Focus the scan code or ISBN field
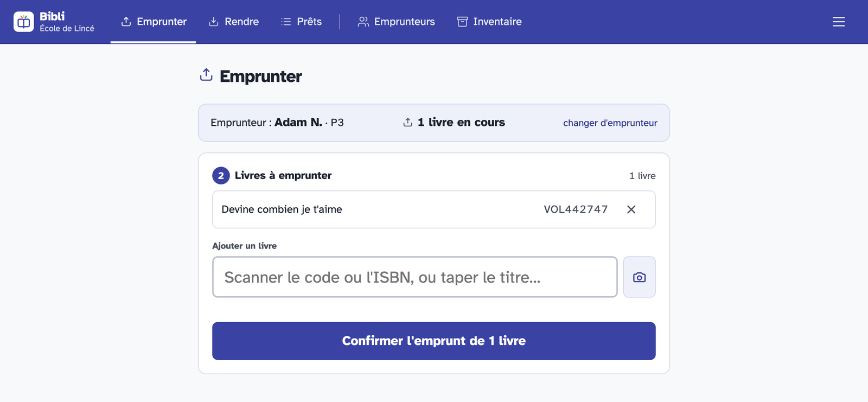Image resolution: width=868 pixels, height=402 pixels. [415, 277]
